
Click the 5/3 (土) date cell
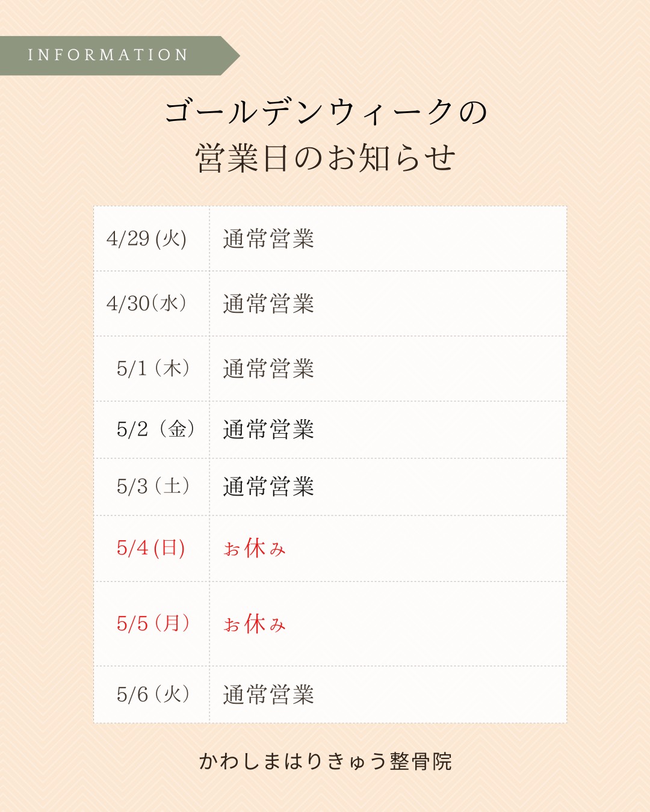(153, 486)
